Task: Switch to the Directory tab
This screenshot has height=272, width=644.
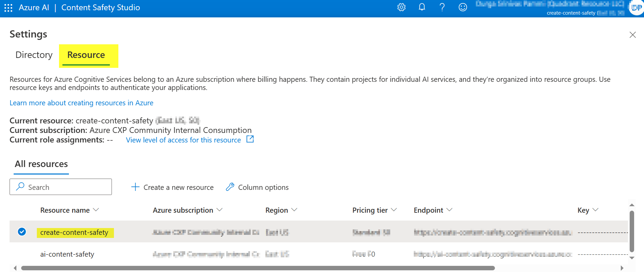Action: coord(34,55)
